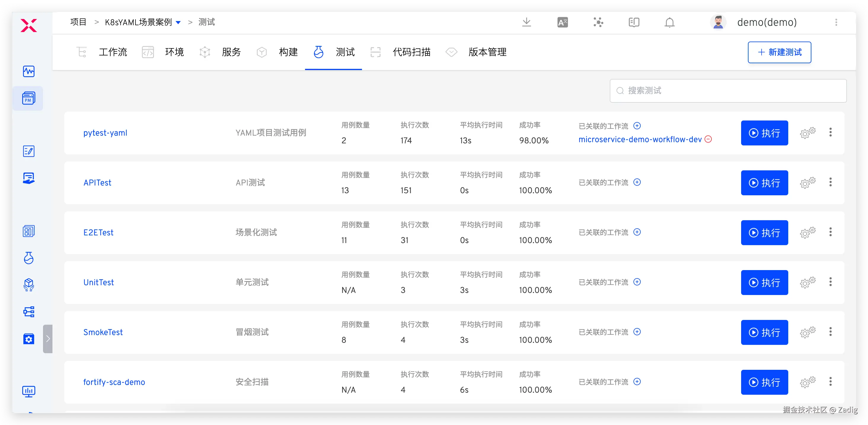
Task: Focus the 搜索测试 search field
Action: click(x=728, y=91)
